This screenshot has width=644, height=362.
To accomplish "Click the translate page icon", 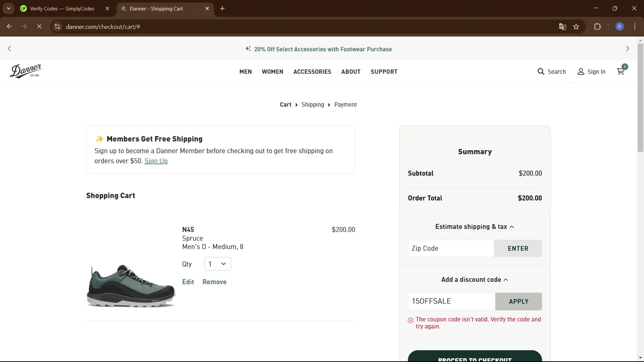I will coord(562,27).
